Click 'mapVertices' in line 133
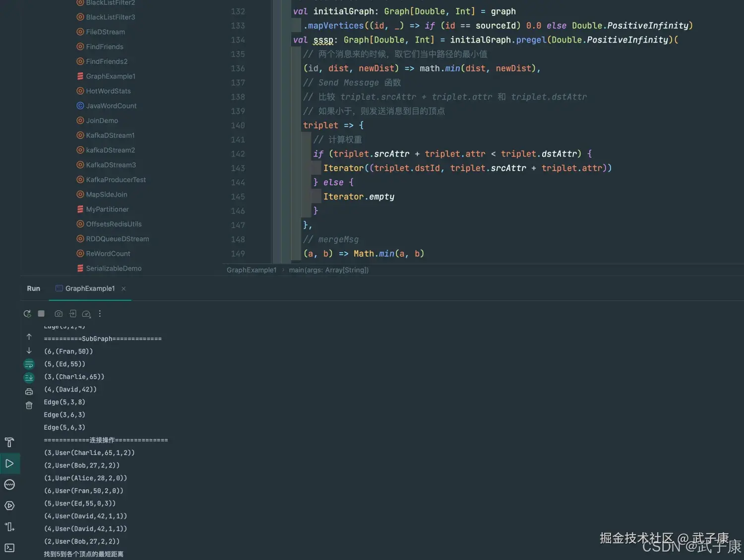Screen dimensions: 744x560 point(336,26)
